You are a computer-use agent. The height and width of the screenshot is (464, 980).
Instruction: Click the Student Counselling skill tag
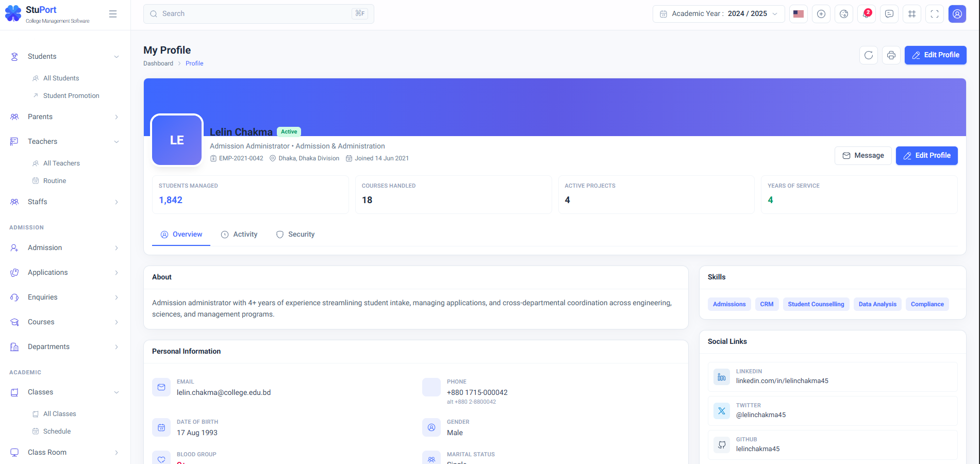tap(816, 304)
